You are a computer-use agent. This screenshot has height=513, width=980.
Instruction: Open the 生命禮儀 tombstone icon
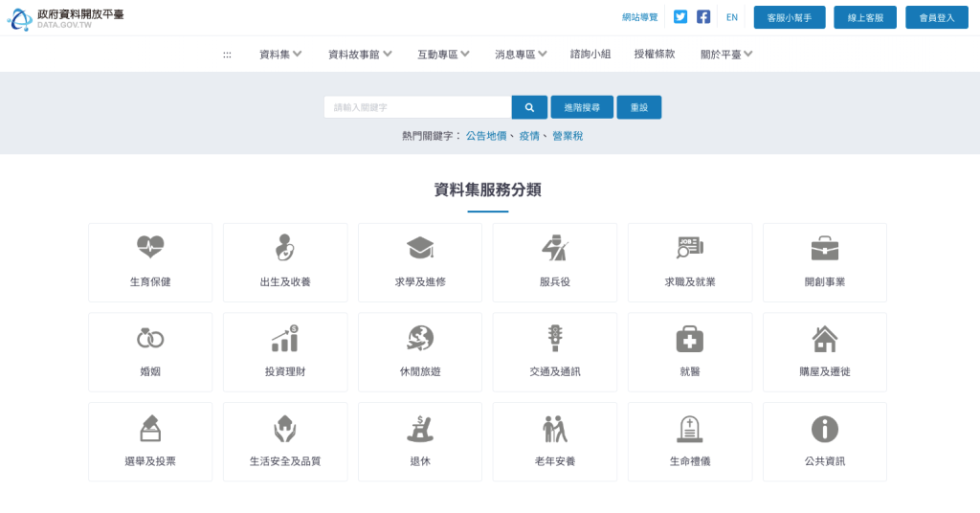coord(689,430)
